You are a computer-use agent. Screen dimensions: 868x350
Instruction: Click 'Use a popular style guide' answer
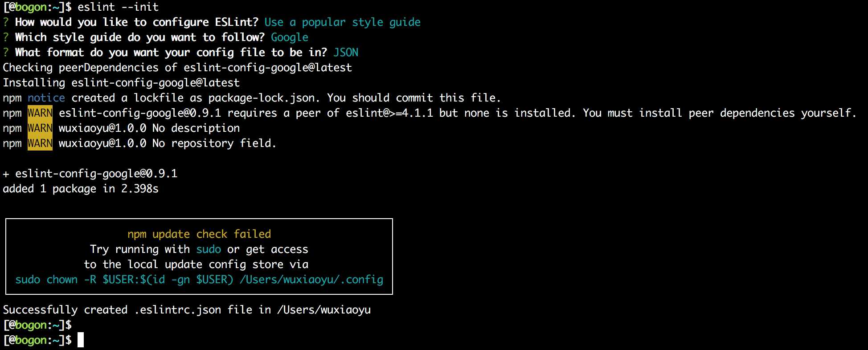click(x=342, y=22)
